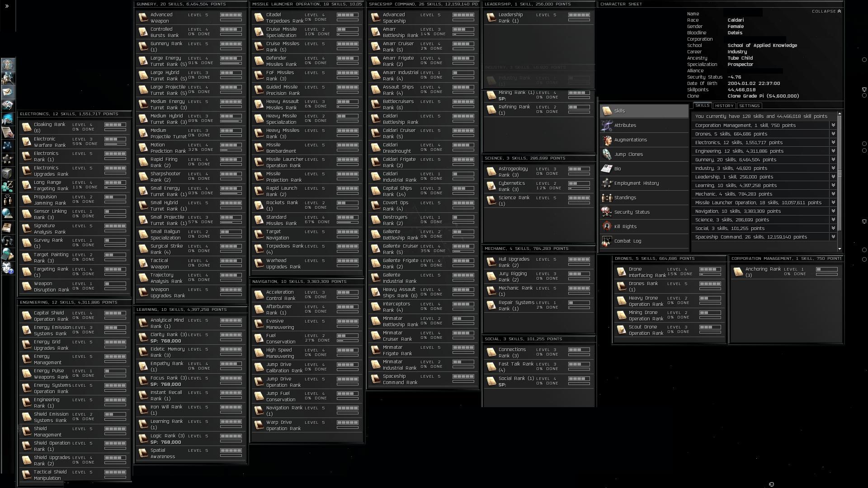Screen dimensions: 868x488
Task: Select the Employment History entry
Action: (x=636, y=183)
